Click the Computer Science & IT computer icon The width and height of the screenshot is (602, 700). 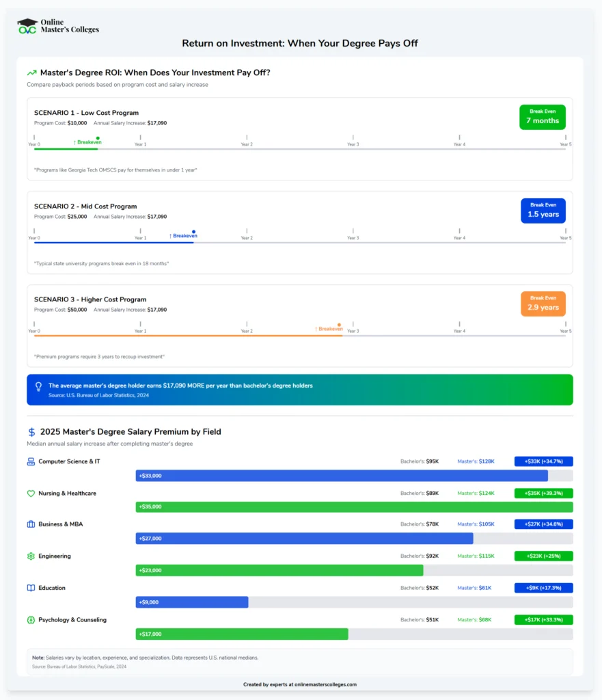(31, 461)
